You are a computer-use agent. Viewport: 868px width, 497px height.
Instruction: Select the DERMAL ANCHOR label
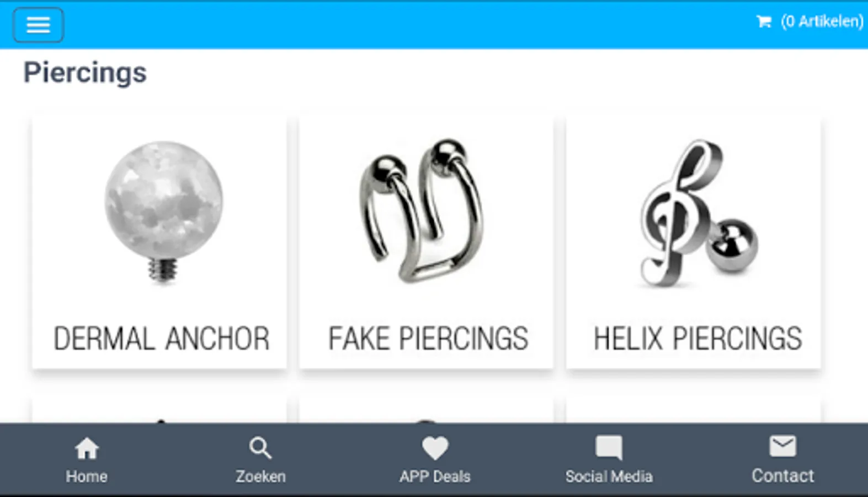[161, 339]
